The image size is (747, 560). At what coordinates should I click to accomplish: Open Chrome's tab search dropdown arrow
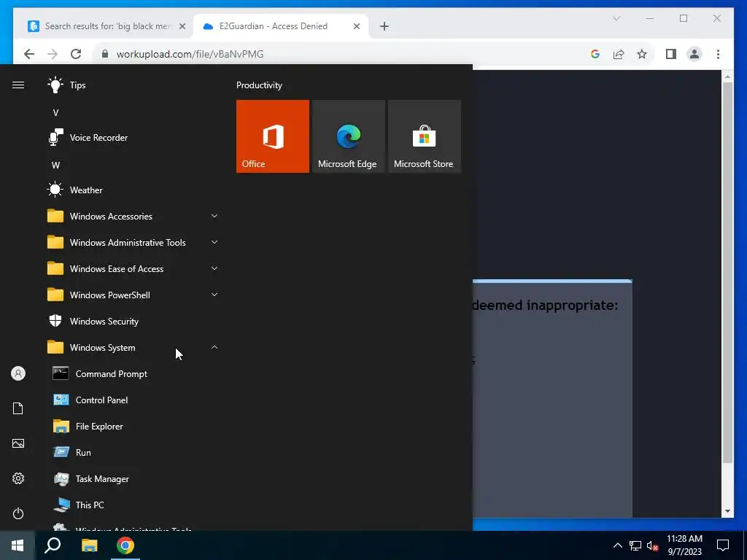(616, 18)
